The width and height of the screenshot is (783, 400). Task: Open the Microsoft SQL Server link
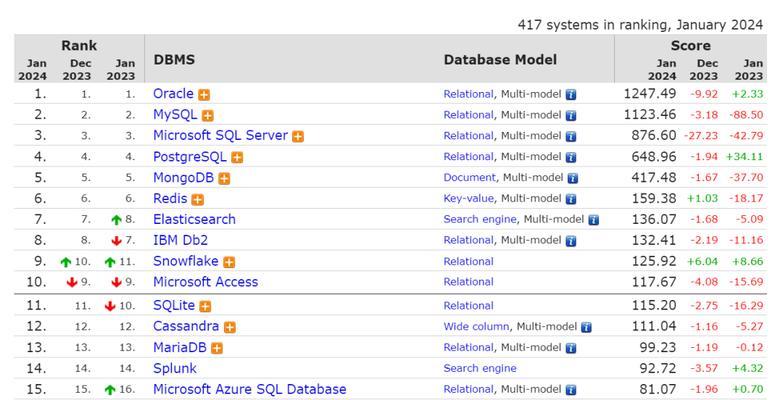tap(220, 136)
